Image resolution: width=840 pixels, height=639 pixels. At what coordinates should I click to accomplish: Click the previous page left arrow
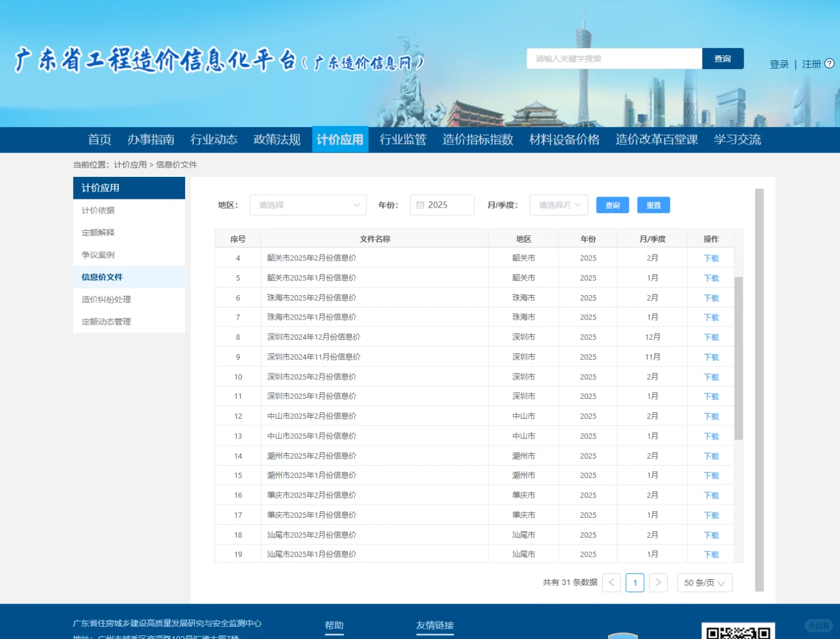[x=611, y=583]
